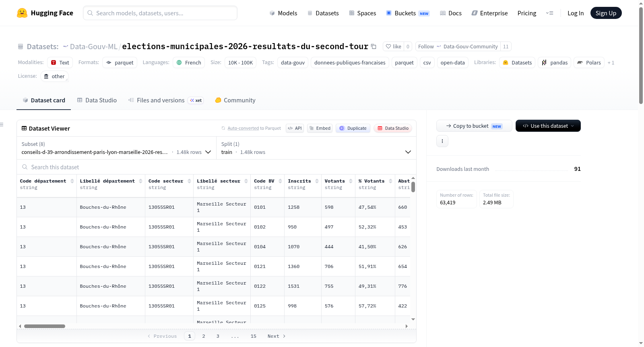Click Next page button

pyautogui.click(x=277, y=336)
